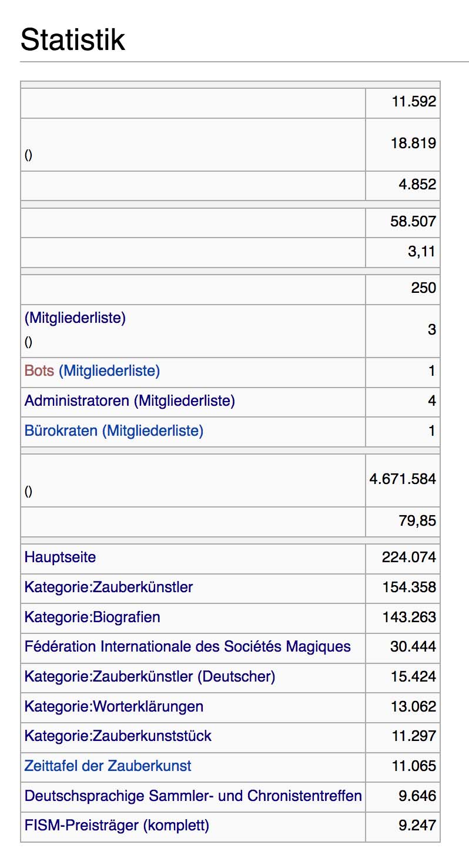
Task: Open Fédération Internationale des Sociétés Magiques article
Action: tap(187, 647)
